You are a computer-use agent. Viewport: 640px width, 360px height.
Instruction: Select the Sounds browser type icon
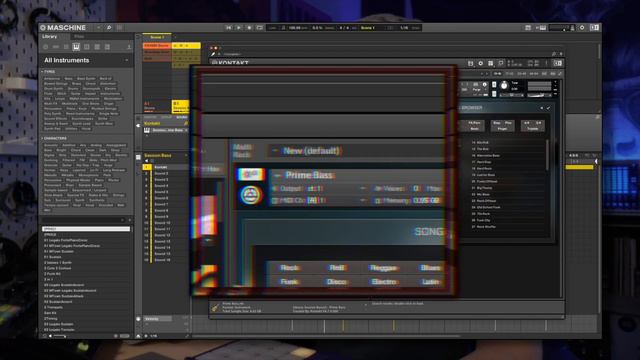(x=66, y=47)
